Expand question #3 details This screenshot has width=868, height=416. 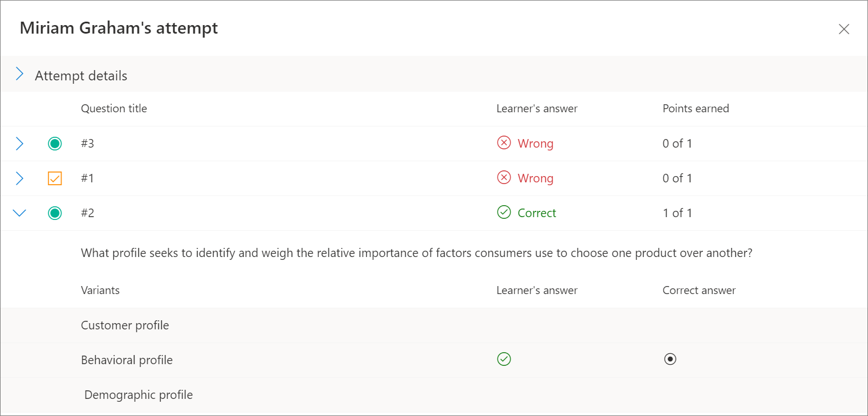coord(19,144)
